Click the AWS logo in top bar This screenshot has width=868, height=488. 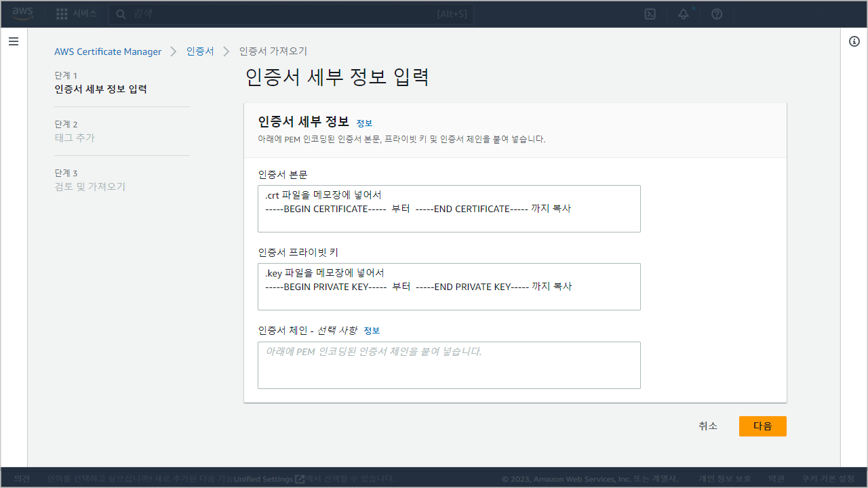click(22, 14)
